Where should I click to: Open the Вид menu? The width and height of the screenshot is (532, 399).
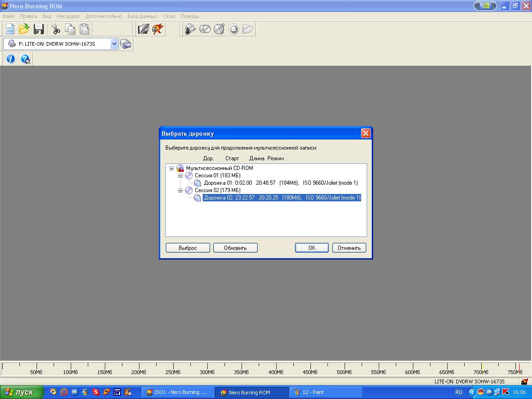(x=47, y=16)
